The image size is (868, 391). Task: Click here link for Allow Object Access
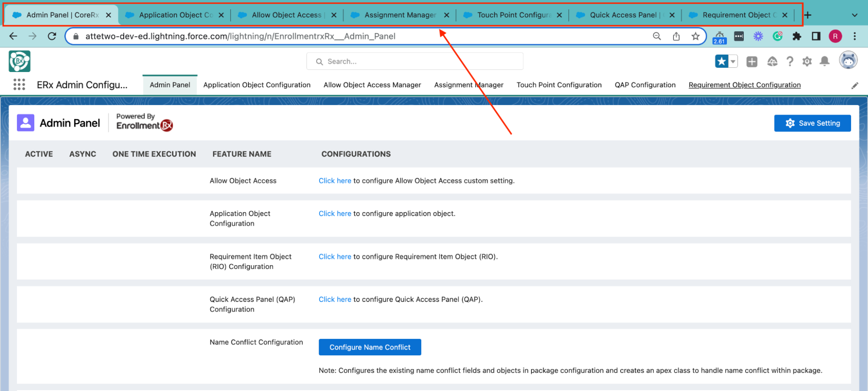tap(335, 181)
